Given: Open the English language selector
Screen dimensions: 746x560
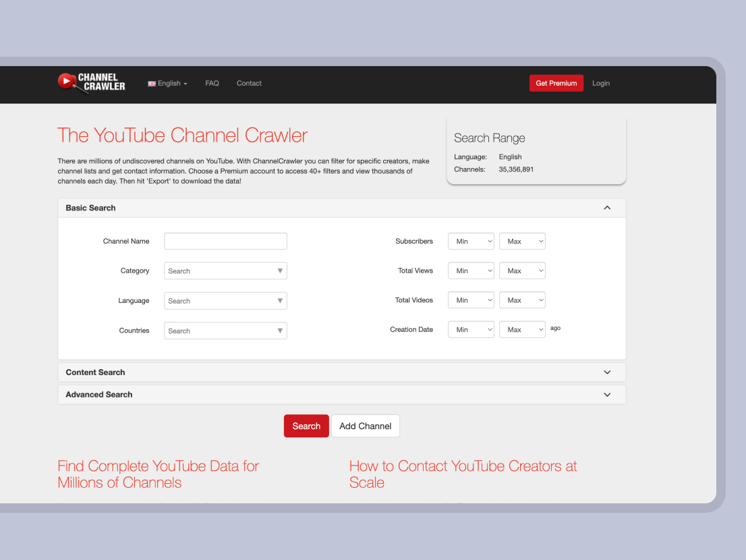Looking at the screenshot, I should 167,83.
